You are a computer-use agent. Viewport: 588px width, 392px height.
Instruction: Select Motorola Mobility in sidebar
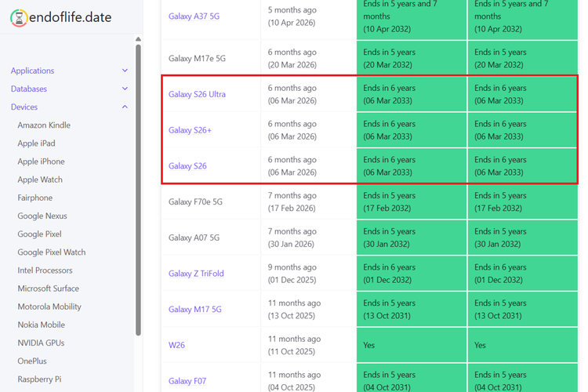pos(49,307)
